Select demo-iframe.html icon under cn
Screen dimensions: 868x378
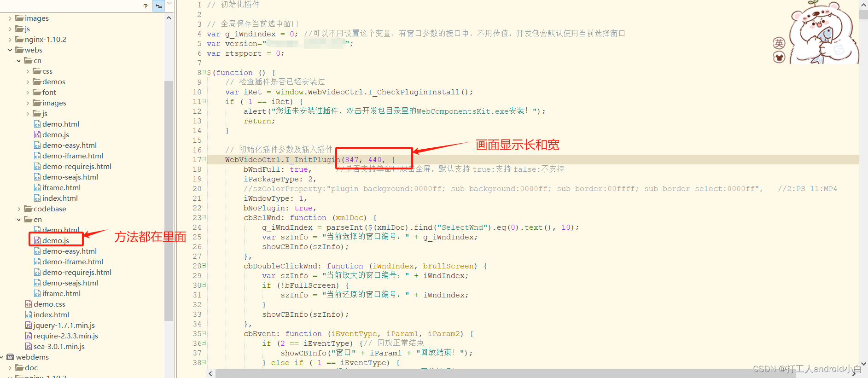37,156
